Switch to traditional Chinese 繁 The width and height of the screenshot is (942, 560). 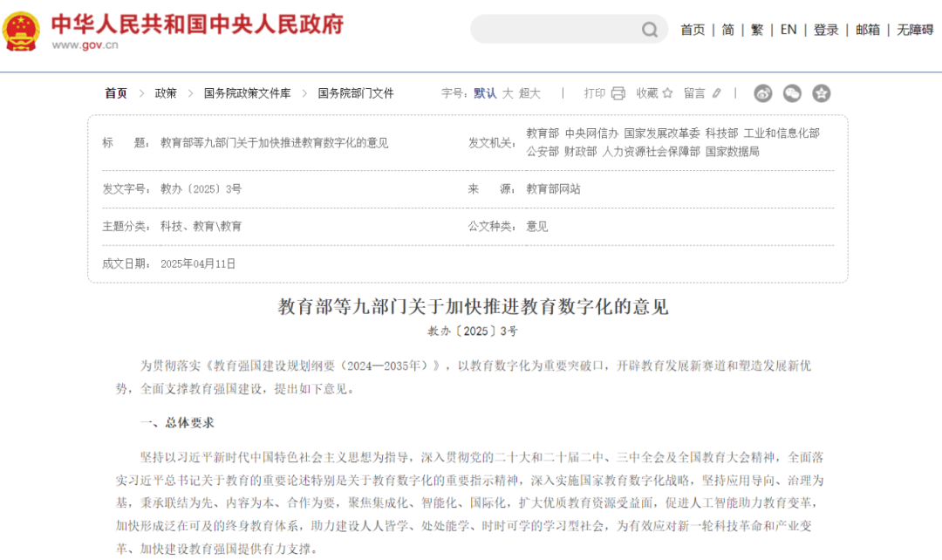pyautogui.click(x=757, y=30)
